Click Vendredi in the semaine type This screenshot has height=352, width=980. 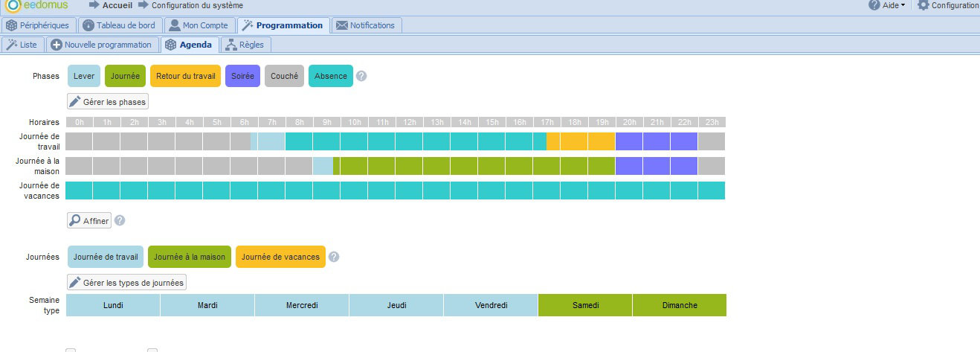tap(491, 305)
